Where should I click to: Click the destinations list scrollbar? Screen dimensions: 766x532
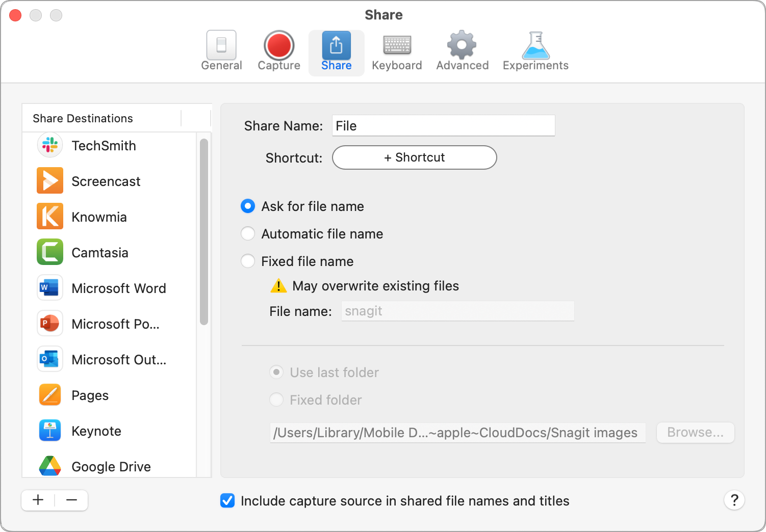coord(204,231)
